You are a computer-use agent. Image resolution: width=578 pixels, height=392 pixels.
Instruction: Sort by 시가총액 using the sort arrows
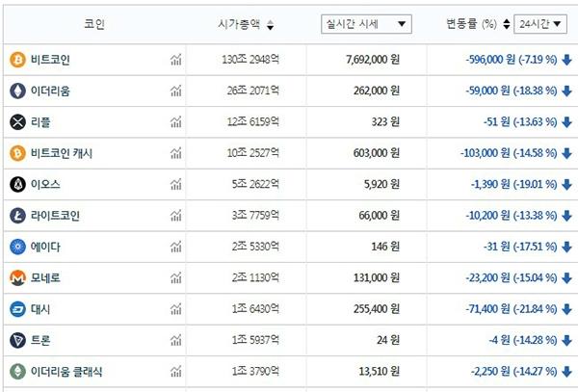pyautogui.click(x=270, y=25)
